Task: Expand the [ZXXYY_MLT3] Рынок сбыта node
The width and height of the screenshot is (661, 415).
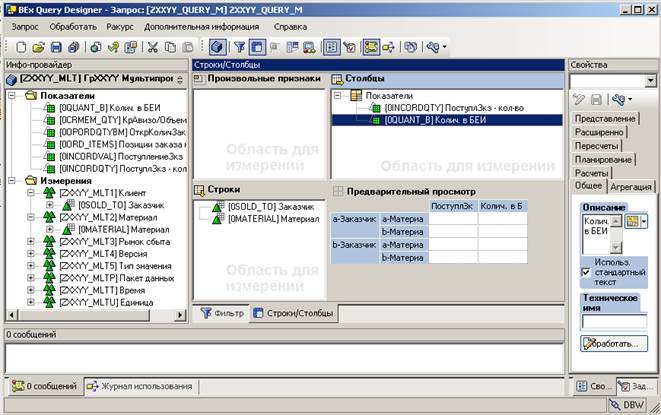Action: 31,241
